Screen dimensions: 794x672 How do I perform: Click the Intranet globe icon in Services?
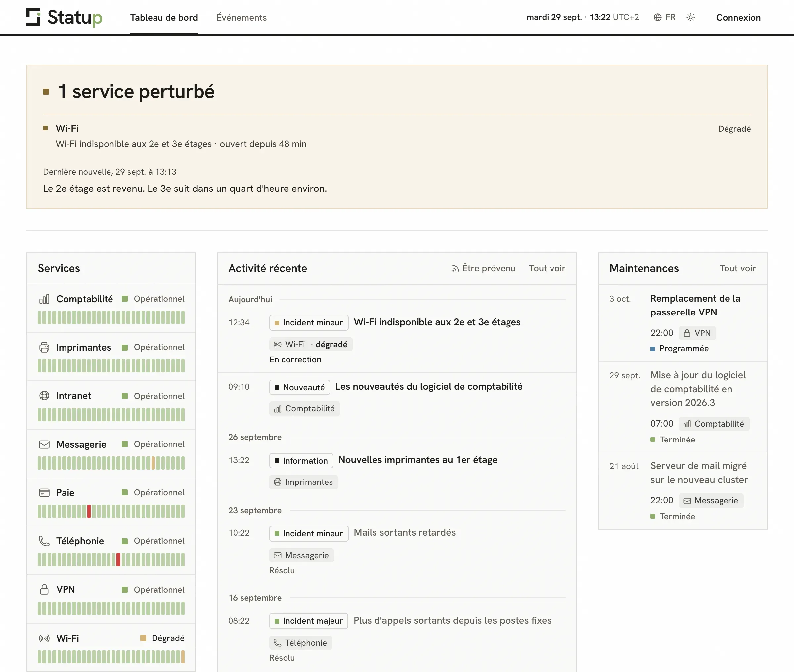coord(44,396)
